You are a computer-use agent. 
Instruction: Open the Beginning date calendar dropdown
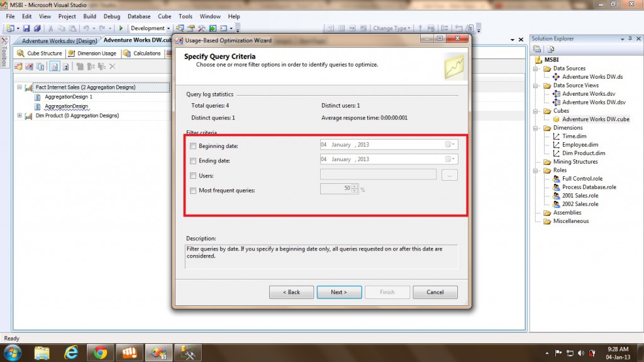coord(450,145)
